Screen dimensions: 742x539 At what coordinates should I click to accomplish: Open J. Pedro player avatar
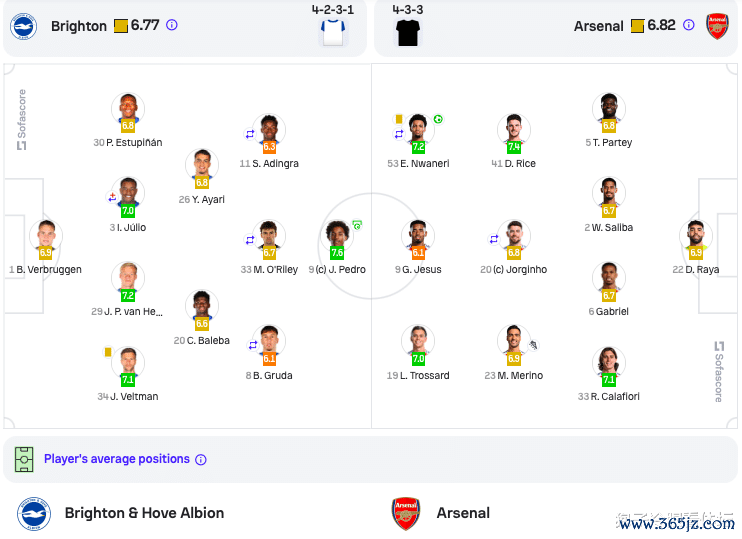[x=337, y=236]
